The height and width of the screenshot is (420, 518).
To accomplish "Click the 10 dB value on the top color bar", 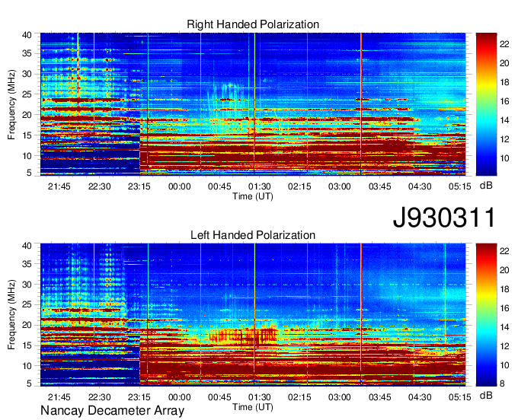I will point(504,158).
